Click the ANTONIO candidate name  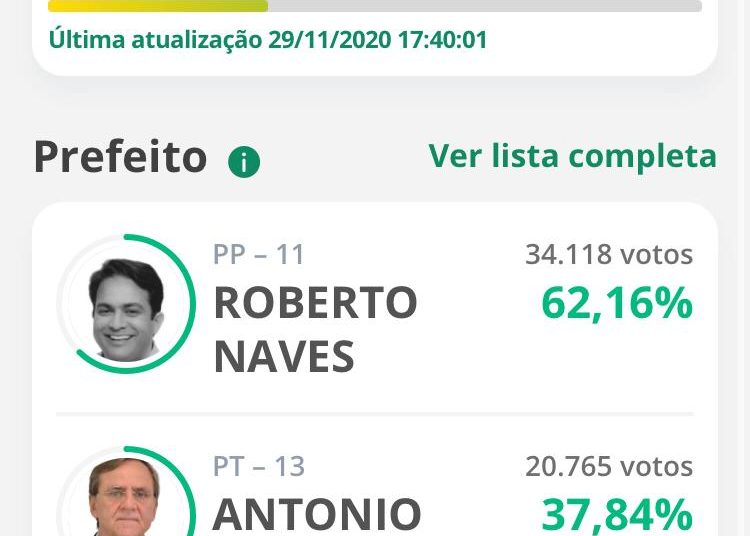pos(317,514)
